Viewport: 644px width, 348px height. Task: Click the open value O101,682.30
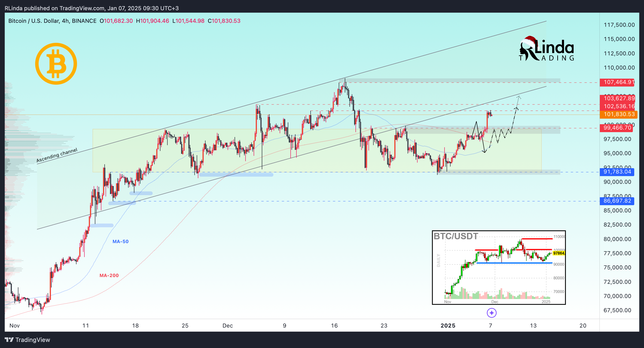(116, 21)
